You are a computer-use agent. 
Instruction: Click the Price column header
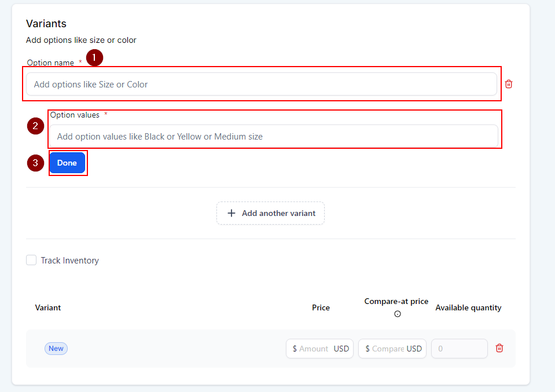(321, 307)
